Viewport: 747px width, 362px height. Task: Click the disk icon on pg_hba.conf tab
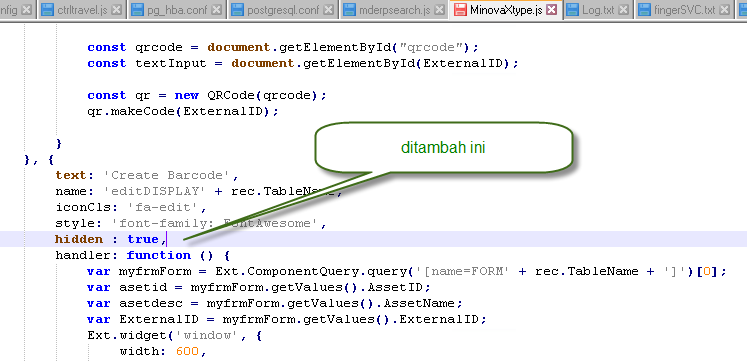[137, 10]
